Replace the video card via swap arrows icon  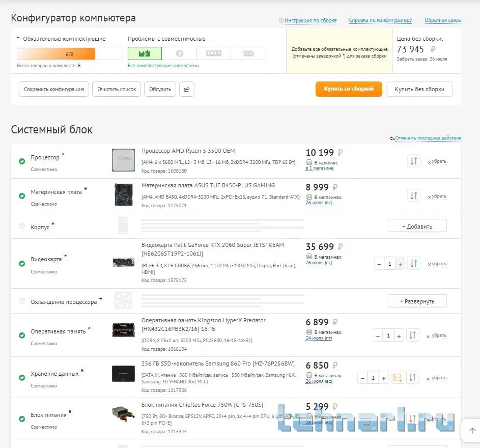pyautogui.click(x=413, y=263)
